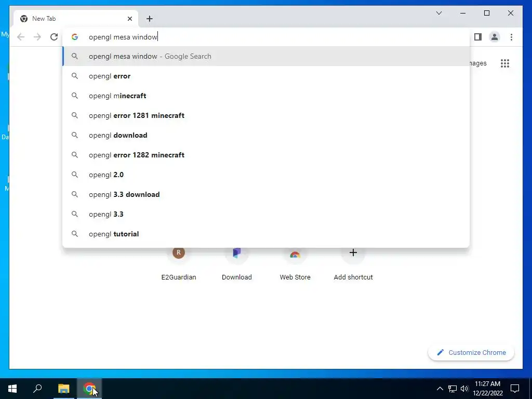The image size is (532, 399).
Task: Click the browser back arrow
Action: [21, 37]
